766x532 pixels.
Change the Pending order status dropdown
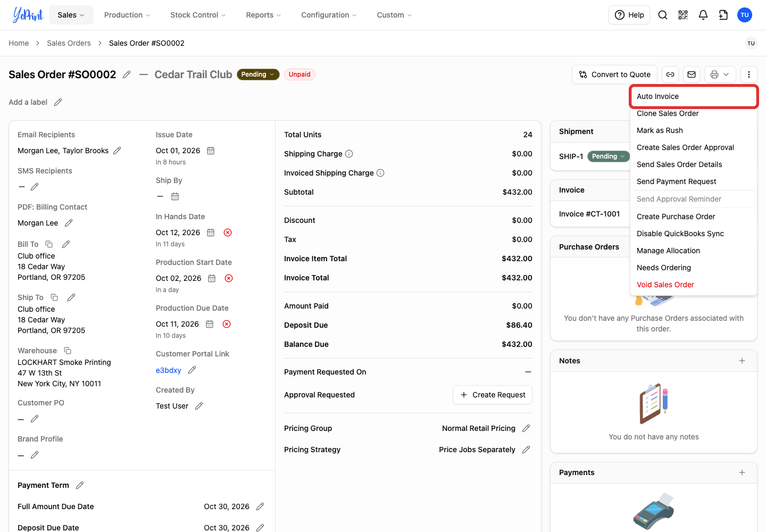(258, 74)
